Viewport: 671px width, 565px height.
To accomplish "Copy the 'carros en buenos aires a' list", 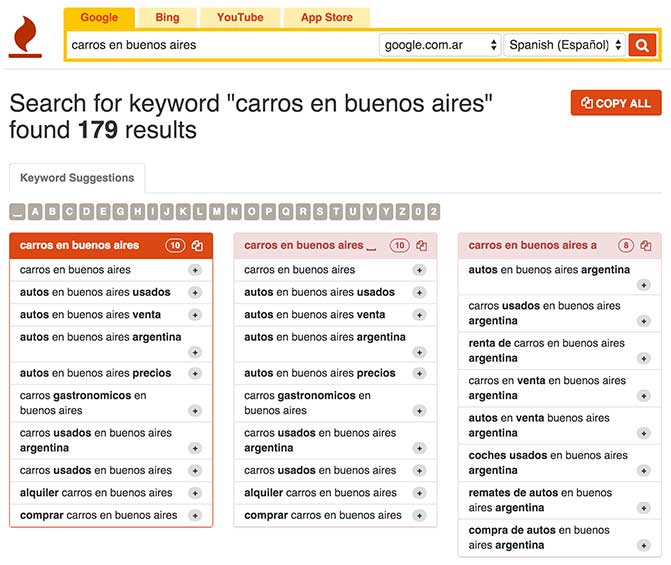I will click(646, 246).
